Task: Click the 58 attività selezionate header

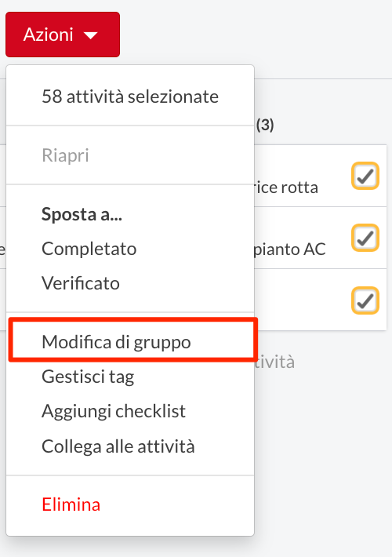Action: click(130, 96)
